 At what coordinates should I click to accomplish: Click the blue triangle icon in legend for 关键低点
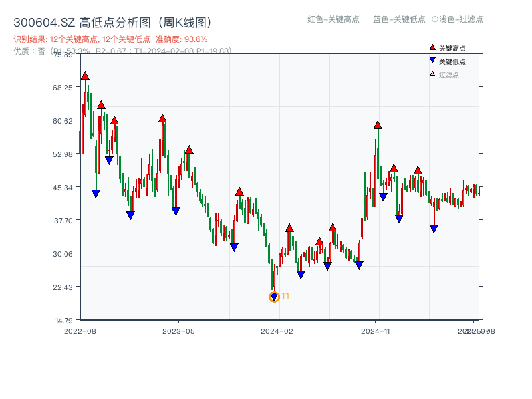432,61
